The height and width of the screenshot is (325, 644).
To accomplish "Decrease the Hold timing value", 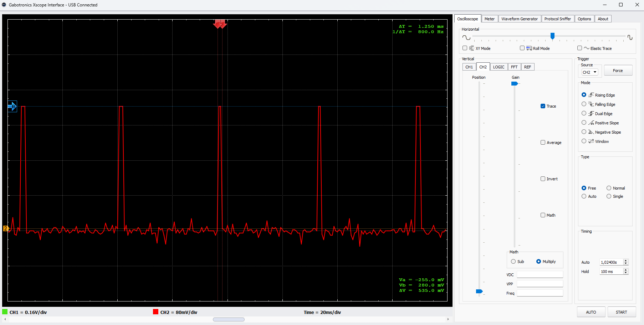I will click(x=625, y=273).
